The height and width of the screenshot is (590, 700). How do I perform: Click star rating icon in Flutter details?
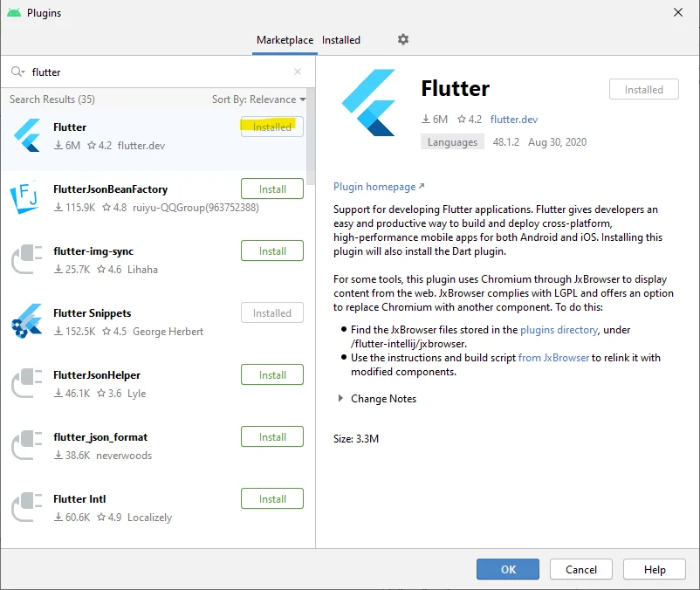pos(462,120)
